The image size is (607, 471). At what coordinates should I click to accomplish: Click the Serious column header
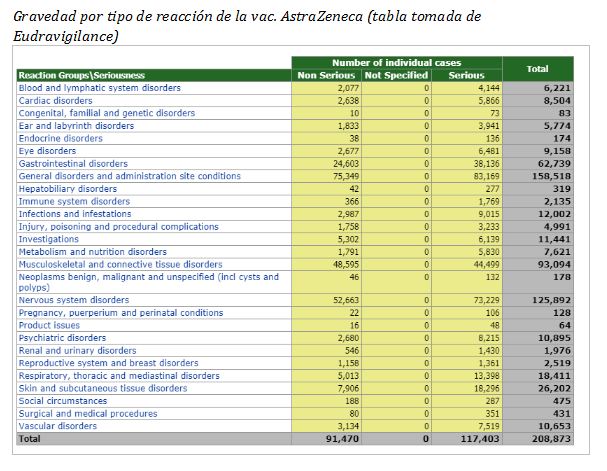coord(466,75)
